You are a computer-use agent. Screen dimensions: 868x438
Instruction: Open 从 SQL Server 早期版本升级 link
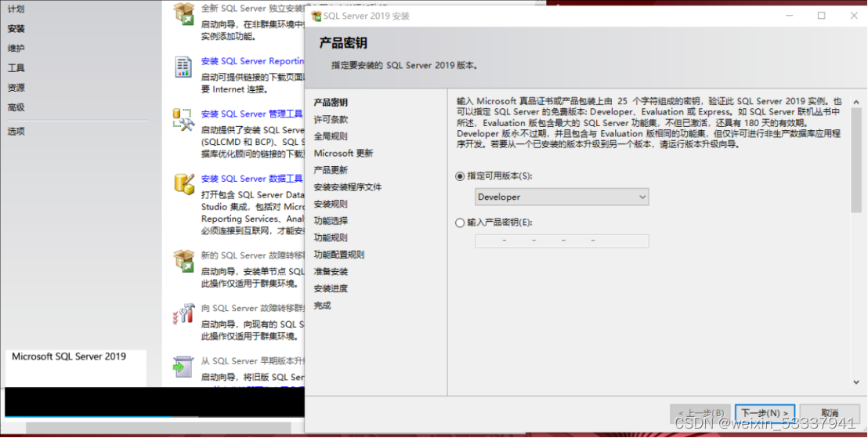[253, 361]
